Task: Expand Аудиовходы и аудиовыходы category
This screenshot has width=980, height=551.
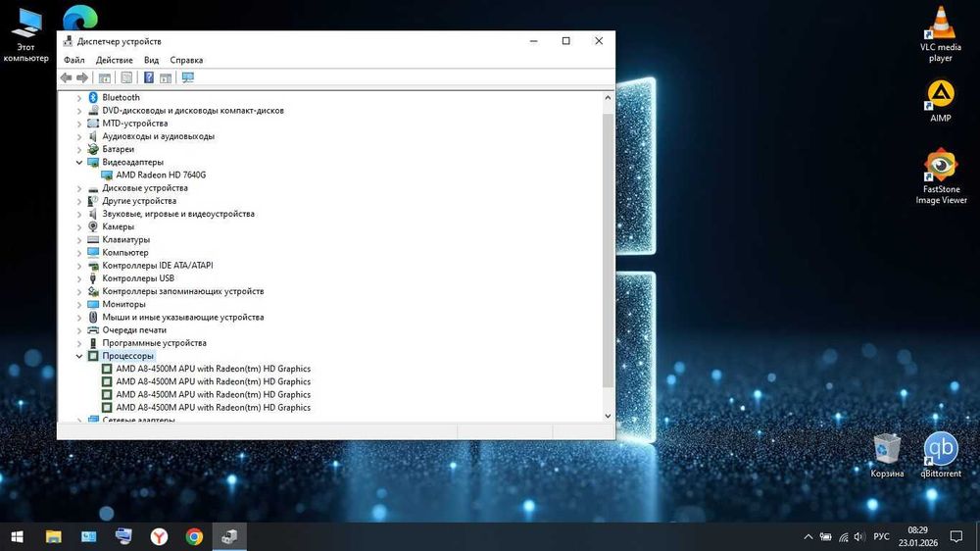Action: coord(79,136)
